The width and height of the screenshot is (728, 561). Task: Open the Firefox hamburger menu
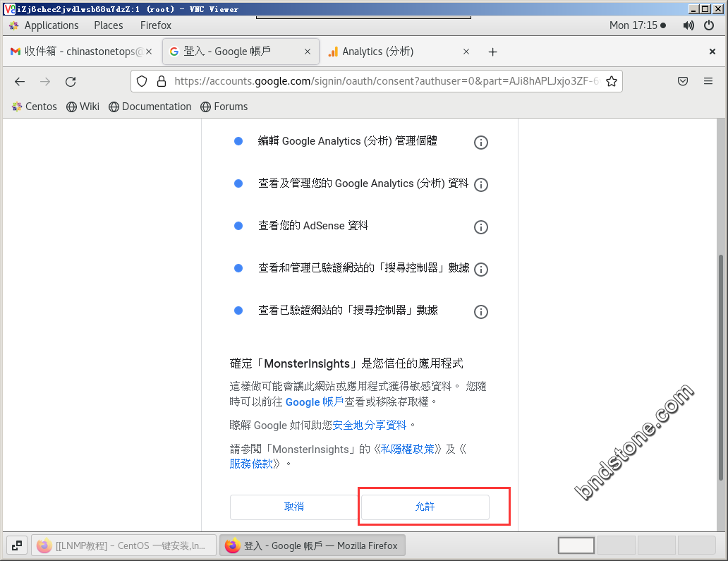pos(708,81)
